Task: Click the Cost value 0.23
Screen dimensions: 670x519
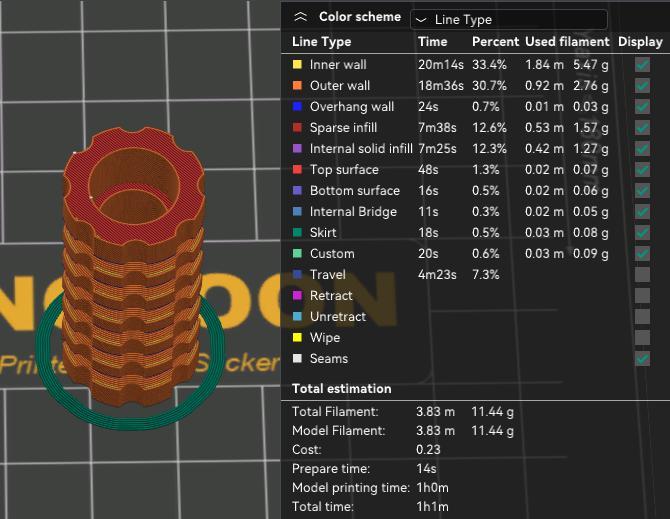Action: click(428, 449)
